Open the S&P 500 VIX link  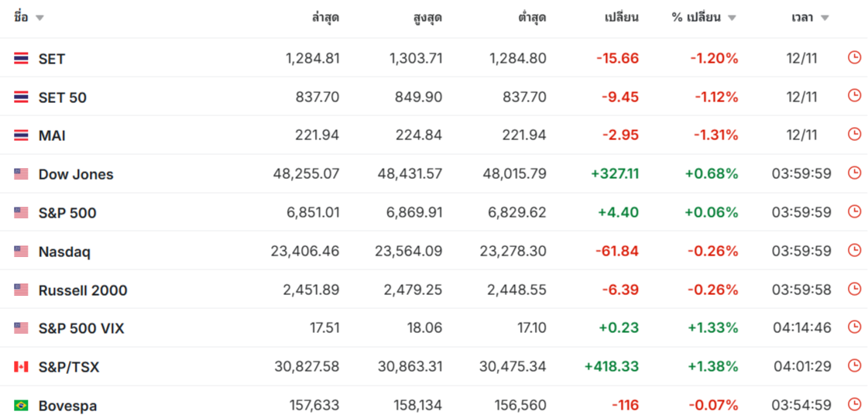click(x=81, y=328)
